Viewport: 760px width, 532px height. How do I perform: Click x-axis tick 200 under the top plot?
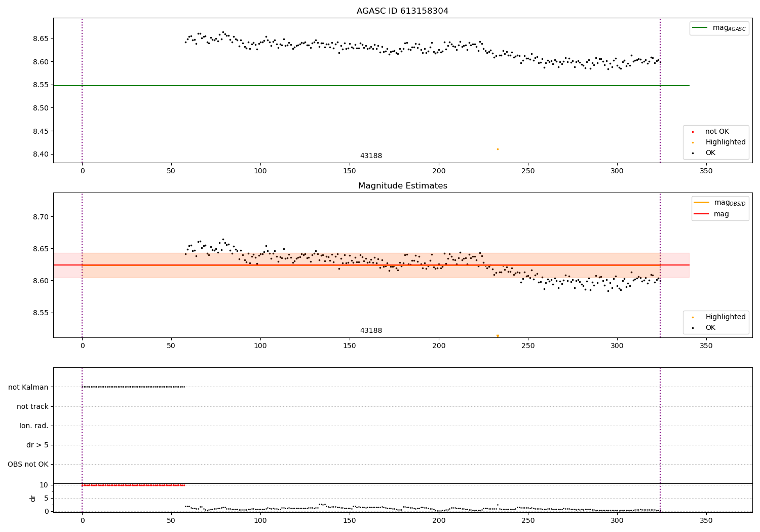pos(439,171)
